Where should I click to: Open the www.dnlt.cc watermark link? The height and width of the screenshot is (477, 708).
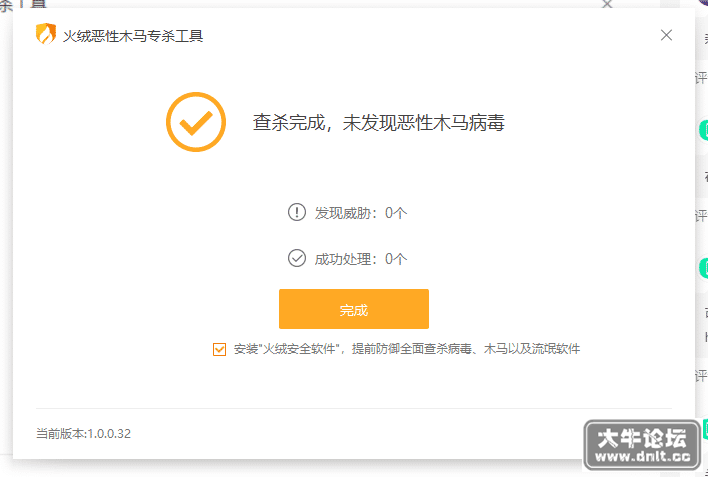point(643,457)
